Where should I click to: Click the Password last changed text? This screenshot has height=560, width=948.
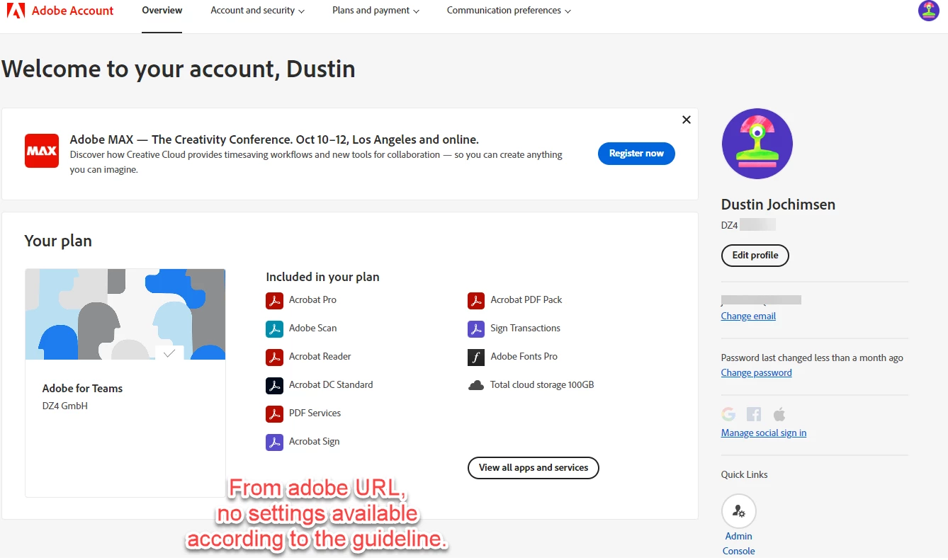click(812, 358)
